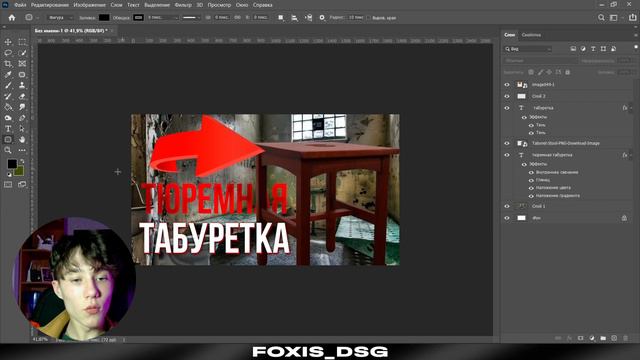The height and width of the screenshot is (360, 640).
Task: Click the background color swatch
Action: 19,171
